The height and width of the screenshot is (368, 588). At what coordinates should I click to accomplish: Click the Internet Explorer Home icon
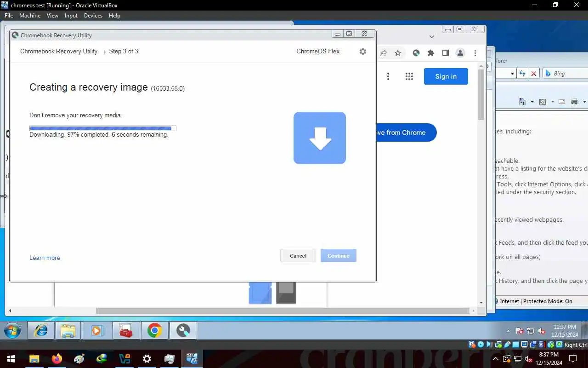(x=522, y=102)
